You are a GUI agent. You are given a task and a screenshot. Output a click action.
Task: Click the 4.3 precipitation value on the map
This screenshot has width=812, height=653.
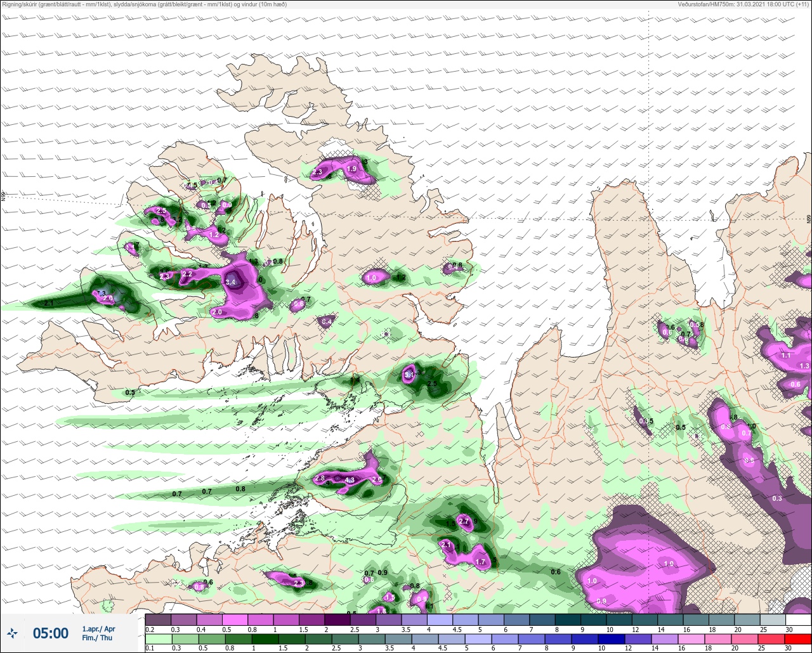coord(350,481)
